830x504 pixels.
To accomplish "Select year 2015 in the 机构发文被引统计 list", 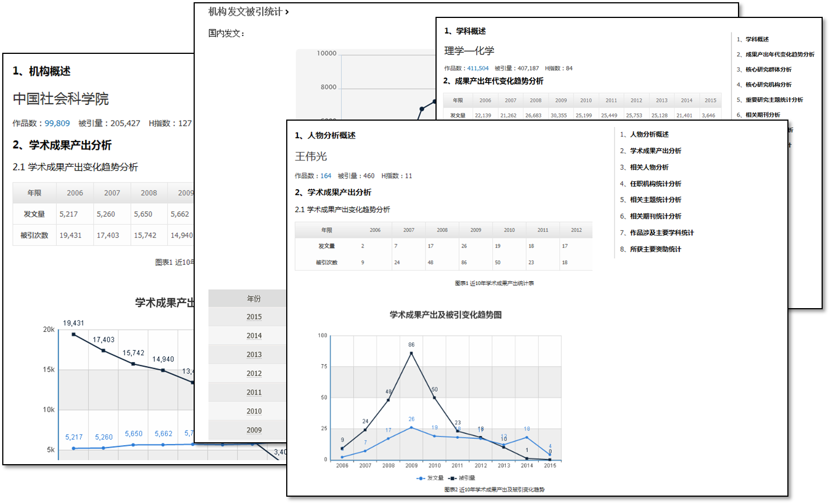I will (x=254, y=317).
